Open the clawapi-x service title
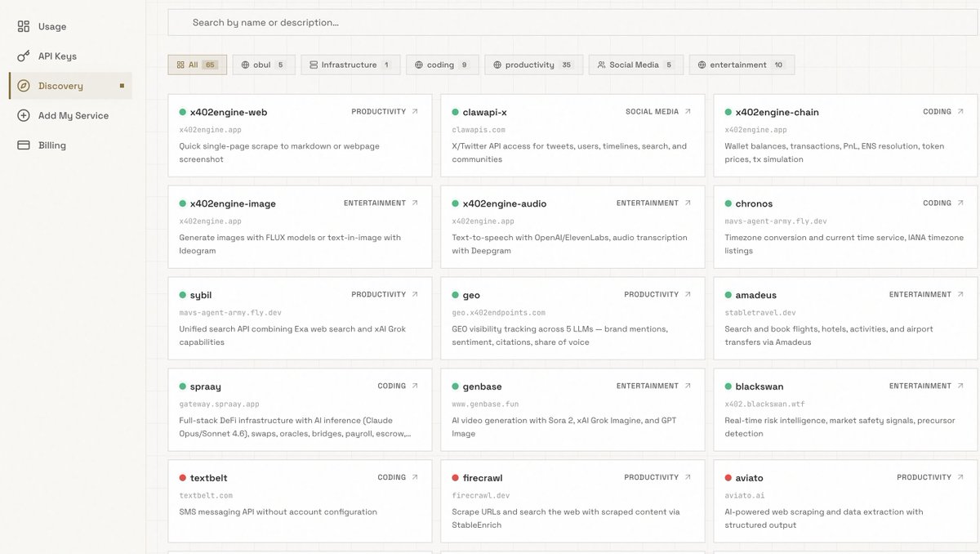The image size is (980, 554). tap(485, 112)
